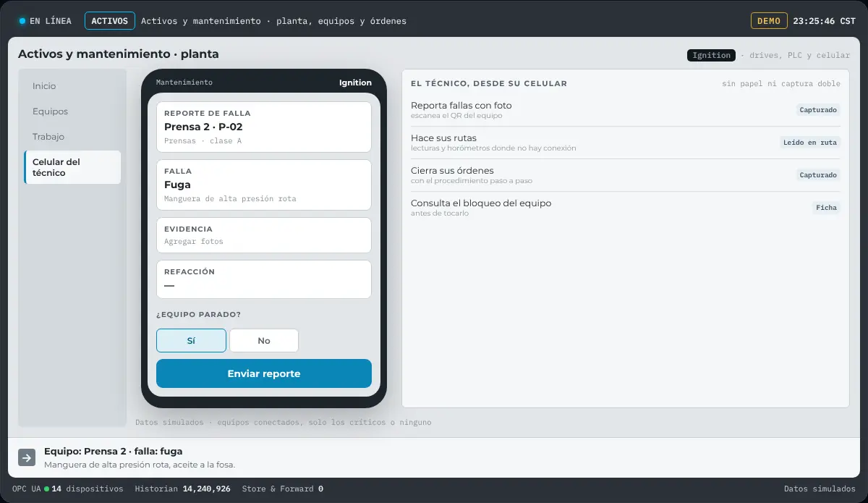Click the El técnico, desde su celular heading
The height and width of the screenshot is (503, 868).
pos(489,84)
